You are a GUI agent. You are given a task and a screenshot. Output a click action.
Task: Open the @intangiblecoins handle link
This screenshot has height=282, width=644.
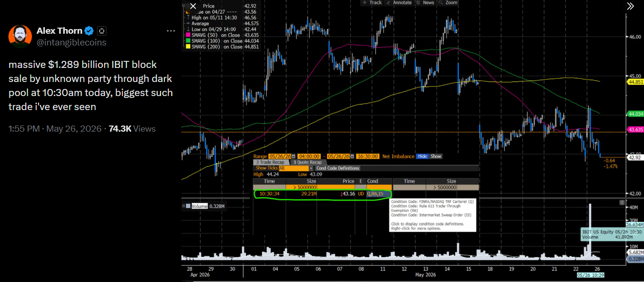pyautogui.click(x=71, y=42)
